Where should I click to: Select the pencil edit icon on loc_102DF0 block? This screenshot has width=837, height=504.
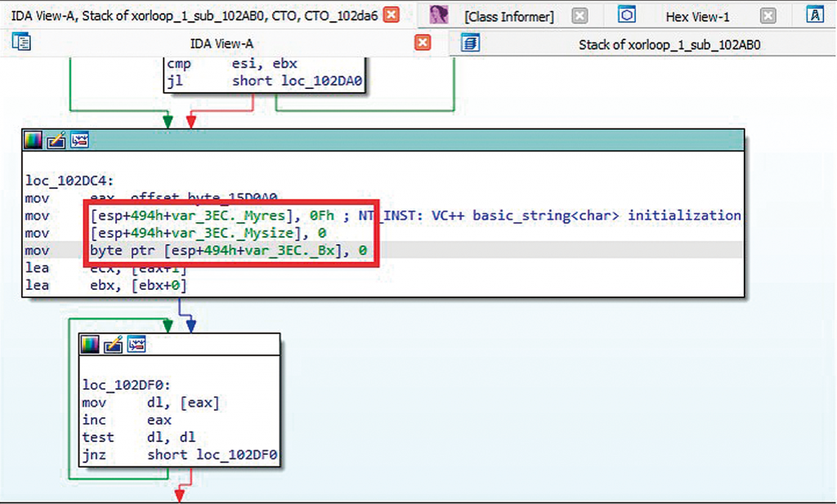(113, 344)
